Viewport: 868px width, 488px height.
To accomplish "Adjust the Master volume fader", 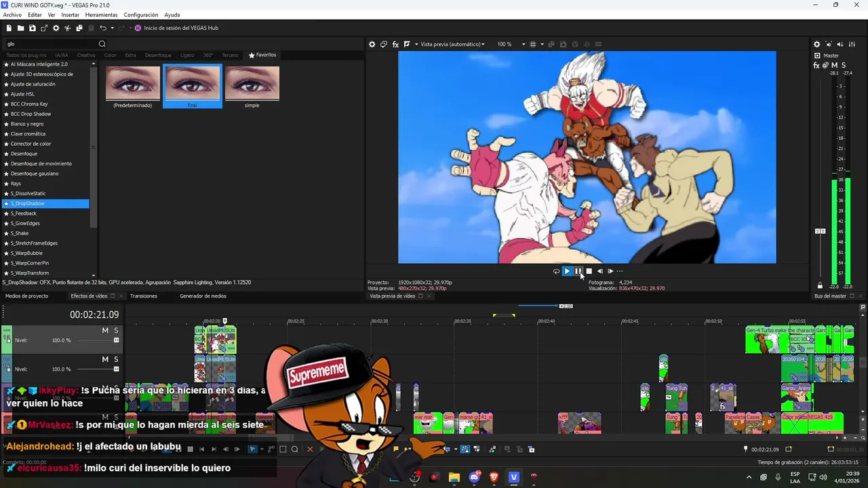I will (820, 231).
